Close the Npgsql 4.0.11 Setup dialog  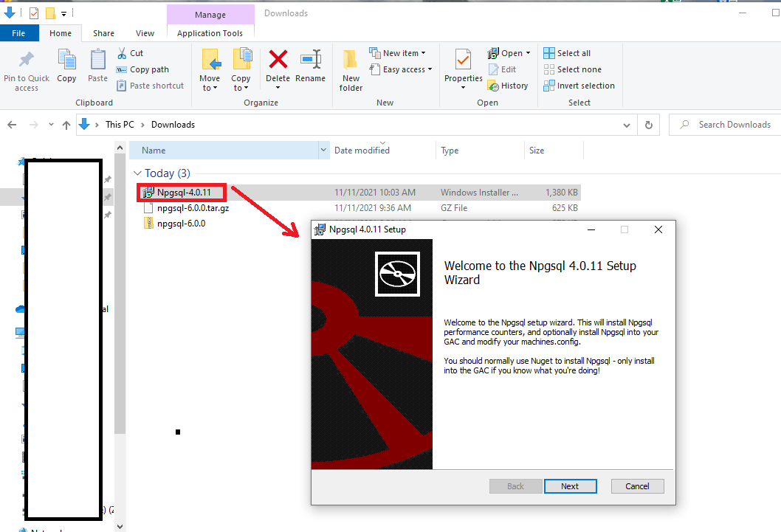pos(658,229)
